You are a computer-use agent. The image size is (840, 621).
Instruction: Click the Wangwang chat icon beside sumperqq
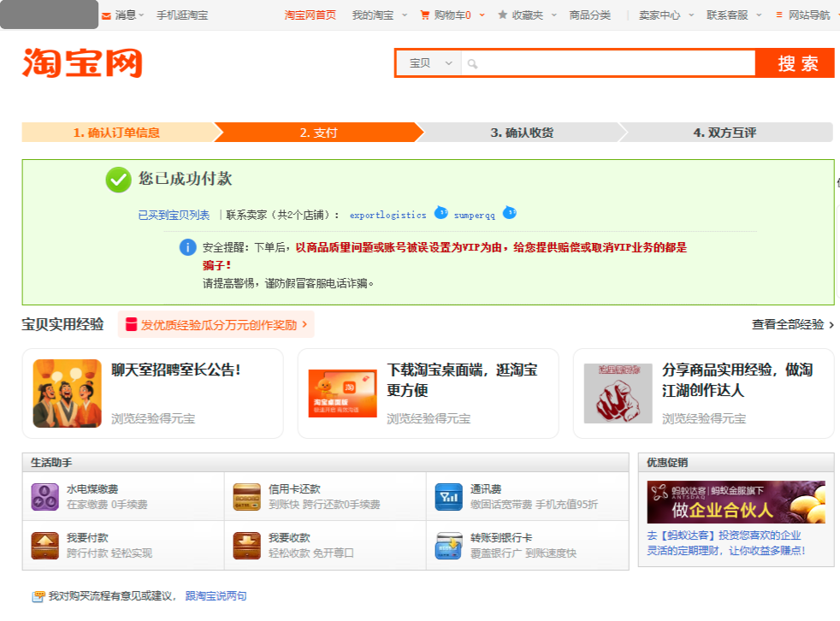coord(509,213)
